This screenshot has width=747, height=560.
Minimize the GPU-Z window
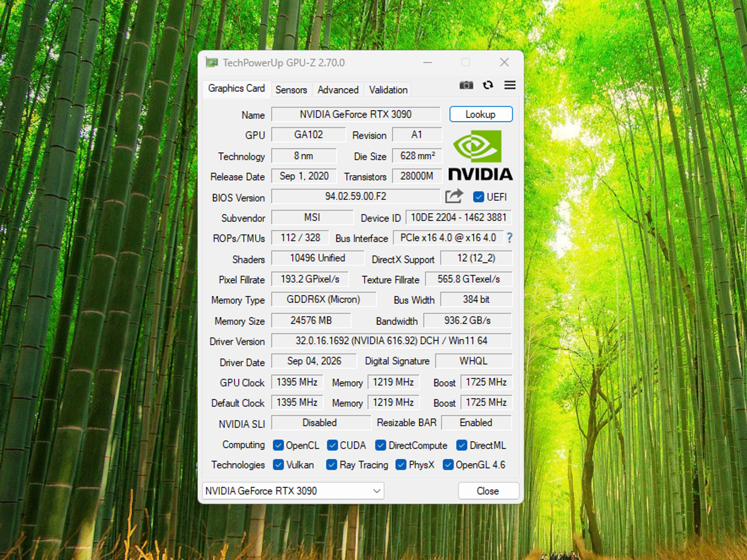[427, 63]
